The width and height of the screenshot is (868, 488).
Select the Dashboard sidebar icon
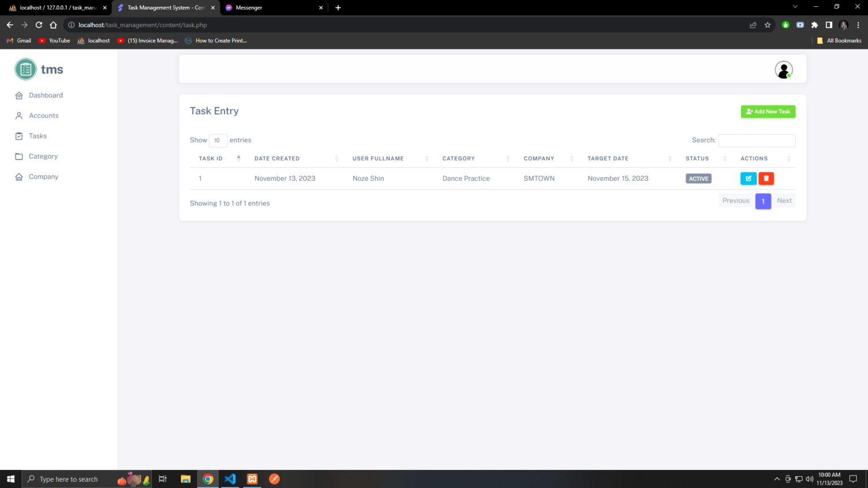click(x=19, y=95)
